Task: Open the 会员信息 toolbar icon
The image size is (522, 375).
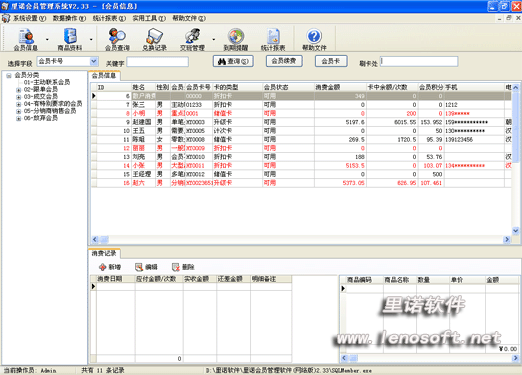Action: 26,36
